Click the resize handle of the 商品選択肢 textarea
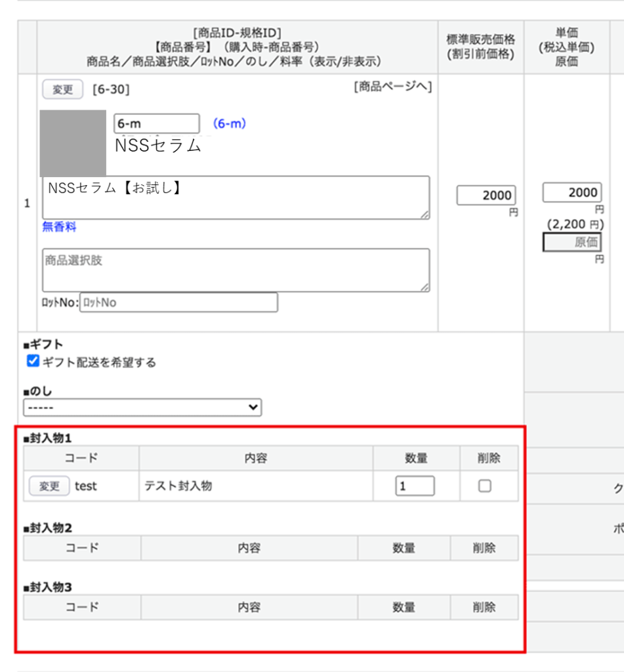This screenshot has width=624, height=672. pyautogui.click(x=426, y=287)
